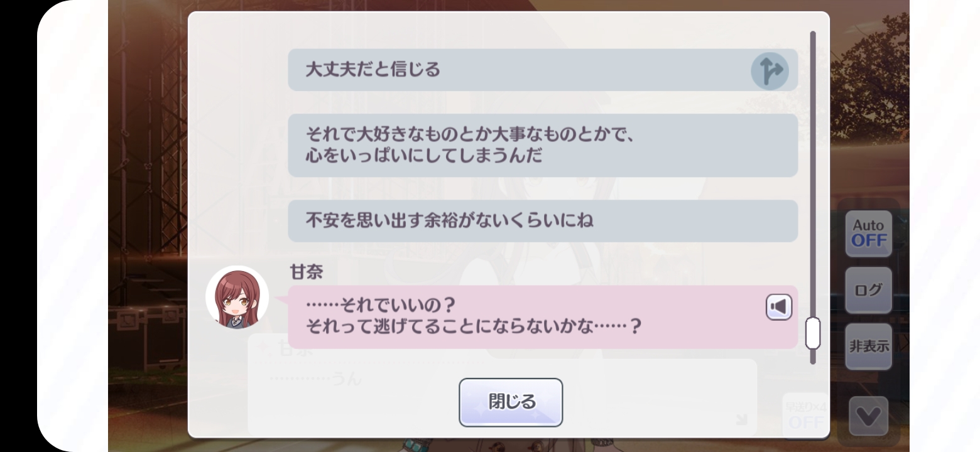Click the empty log area left of 大丈夫だと信じる
Viewport: 980px width, 452px height.
pyautogui.click(x=239, y=70)
